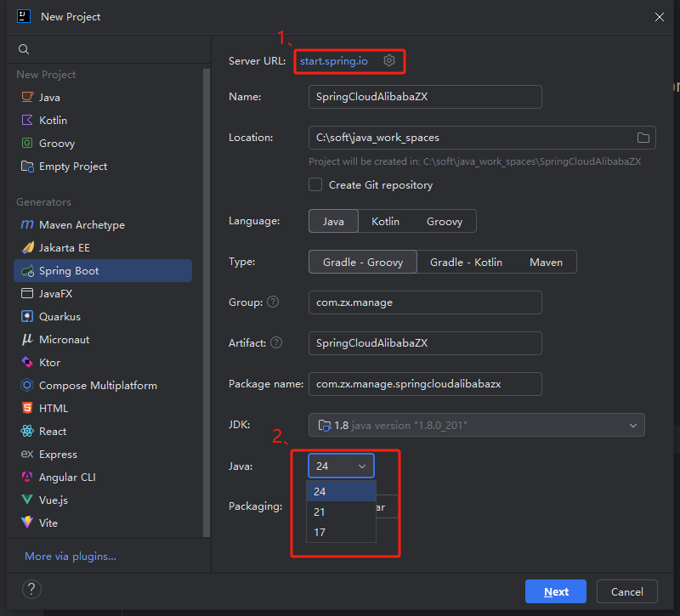Click 'Project will be created in' hint
Viewport: 680px width, 616px height.
click(x=475, y=161)
